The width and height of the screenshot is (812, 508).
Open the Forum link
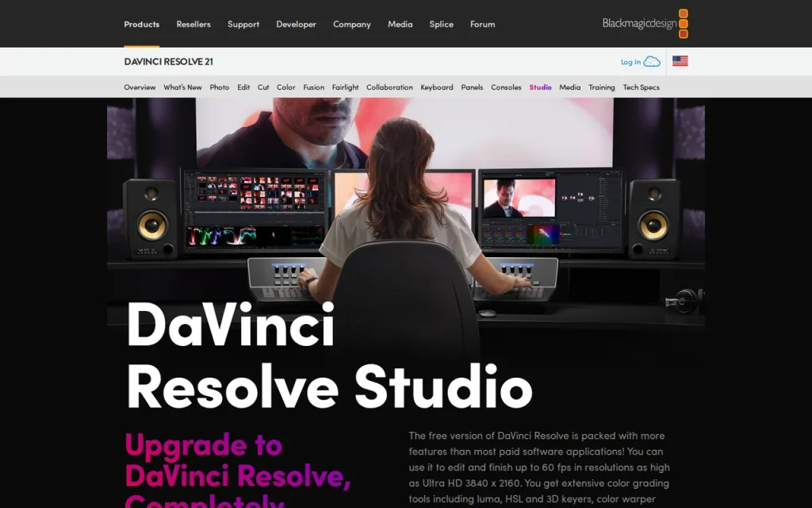pos(482,25)
